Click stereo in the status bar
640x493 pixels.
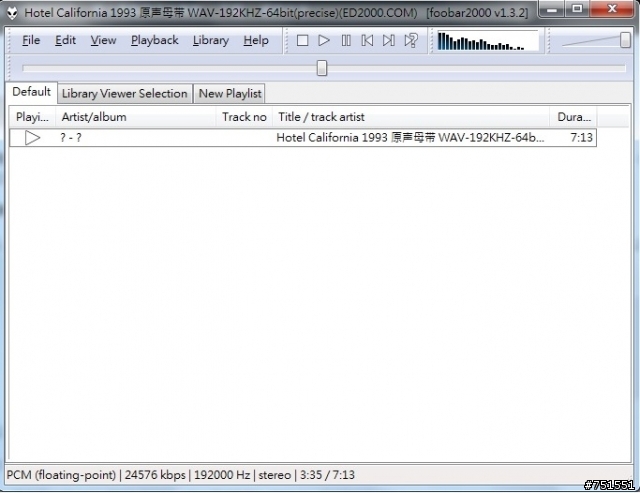[275, 475]
